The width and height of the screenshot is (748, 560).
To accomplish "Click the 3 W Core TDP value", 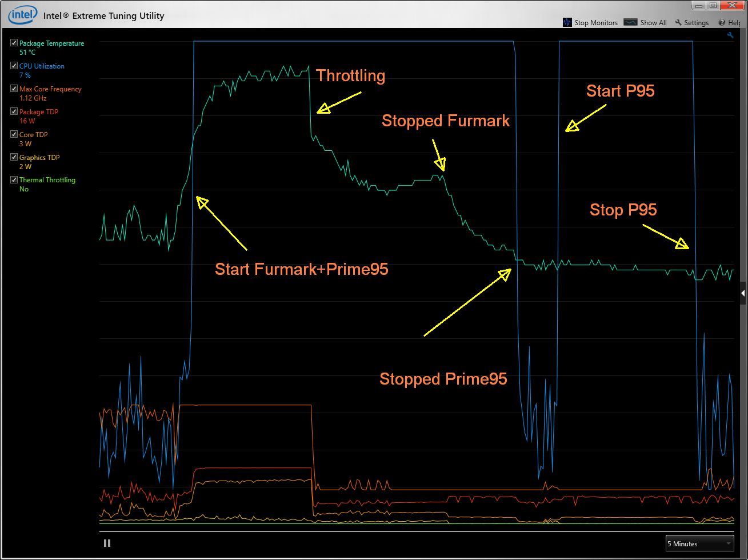I will coord(25,144).
